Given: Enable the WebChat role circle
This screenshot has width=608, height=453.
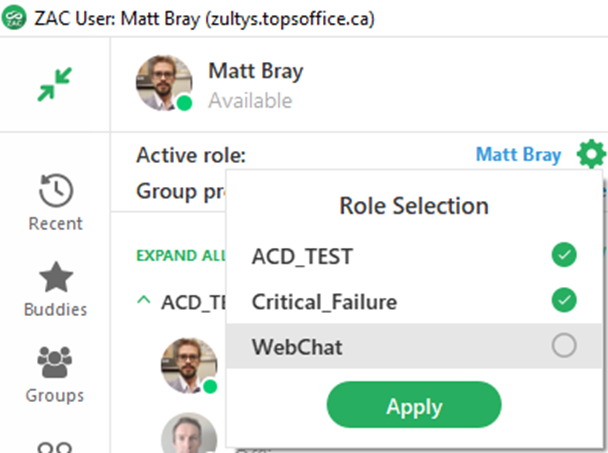Looking at the screenshot, I should click(564, 346).
